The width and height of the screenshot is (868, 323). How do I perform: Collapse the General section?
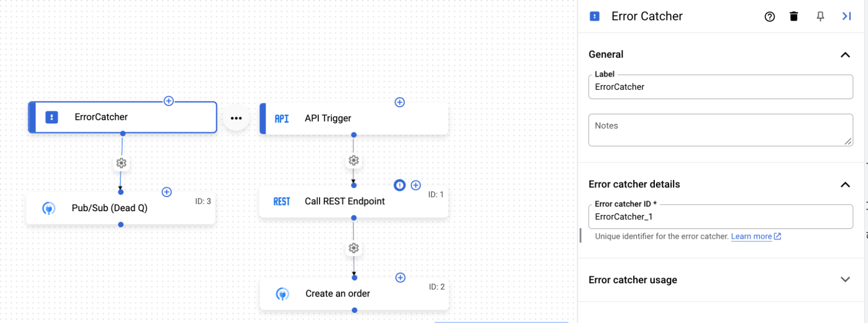845,55
